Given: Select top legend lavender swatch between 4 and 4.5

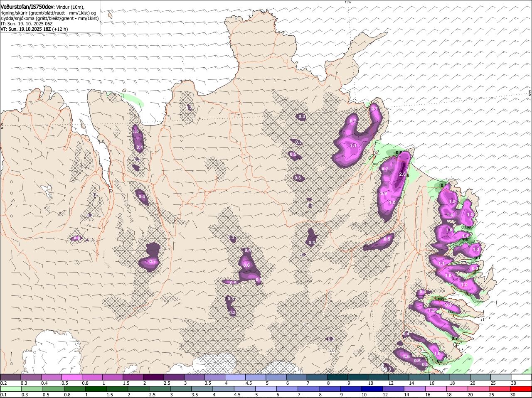Looking at the screenshot, I should pyautogui.click(x=235, y=377).
